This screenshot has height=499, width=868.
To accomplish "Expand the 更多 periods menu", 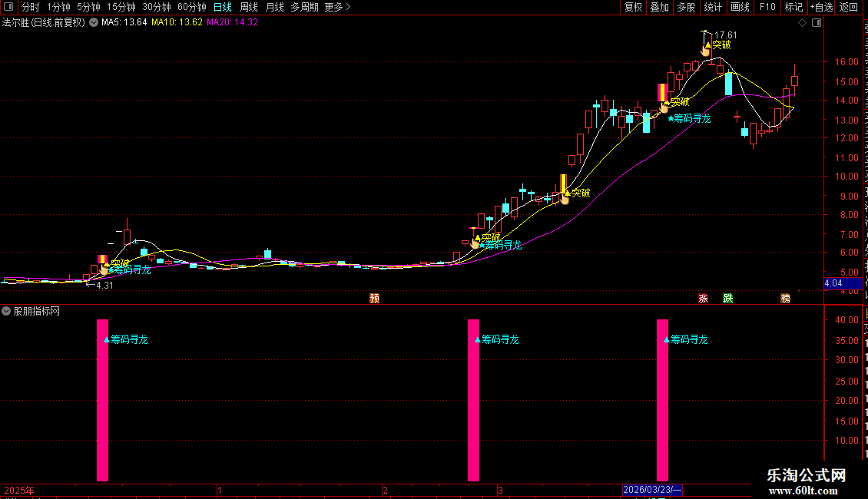I will click(337, 7).
